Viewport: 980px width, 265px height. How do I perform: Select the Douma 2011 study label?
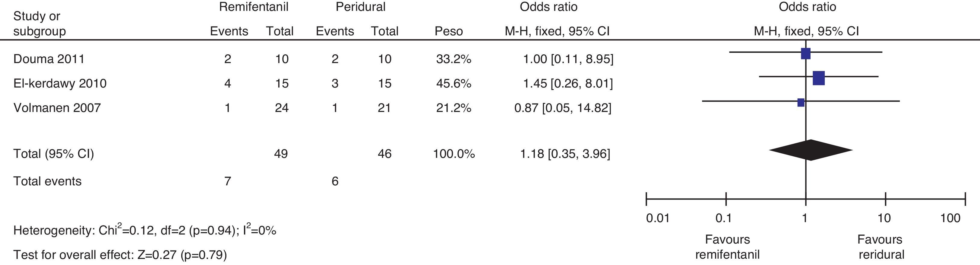click(49, 59)
